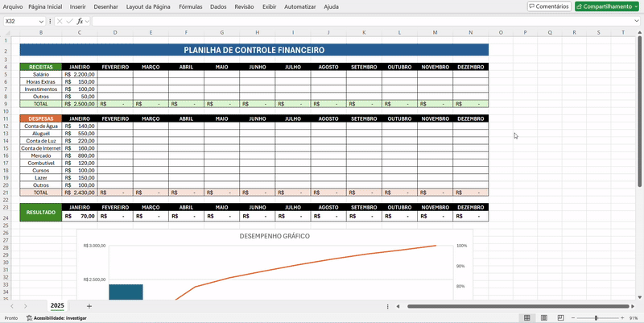Click the Name Box showing X32

19,21
